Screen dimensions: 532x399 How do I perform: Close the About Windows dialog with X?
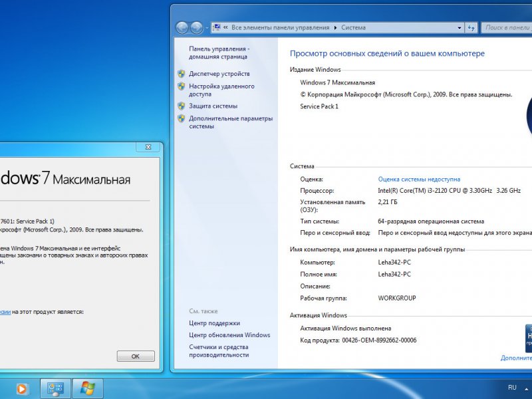point(148,147)
